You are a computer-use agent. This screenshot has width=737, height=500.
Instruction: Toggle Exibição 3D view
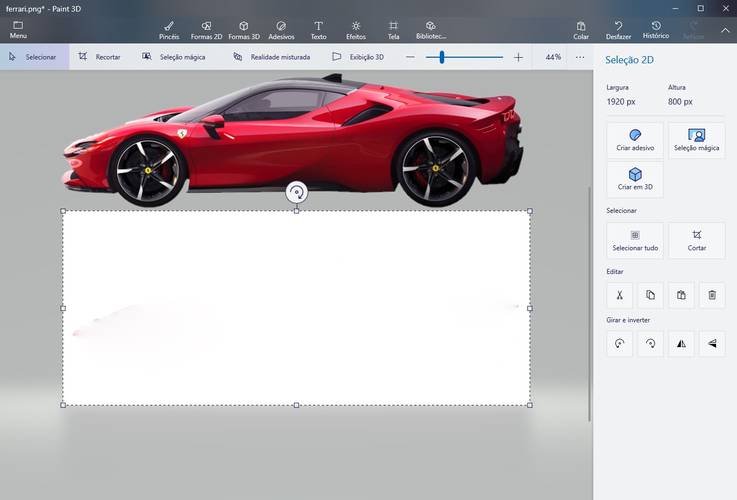click(358, 57)
